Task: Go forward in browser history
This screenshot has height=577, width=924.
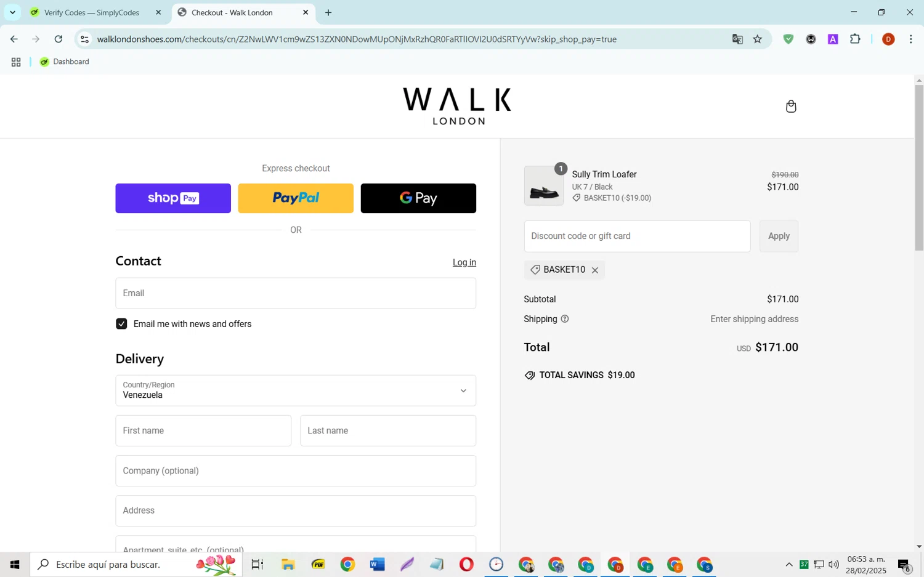Action: [36, 39]
